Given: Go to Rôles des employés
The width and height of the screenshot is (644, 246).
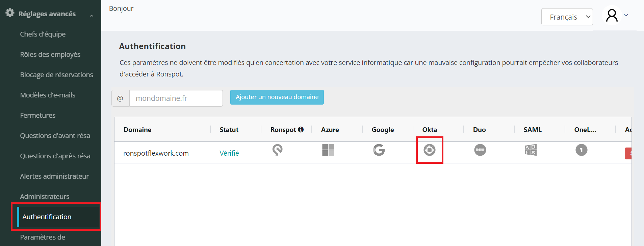Looking at the screenshot, I should click(50, 54).
